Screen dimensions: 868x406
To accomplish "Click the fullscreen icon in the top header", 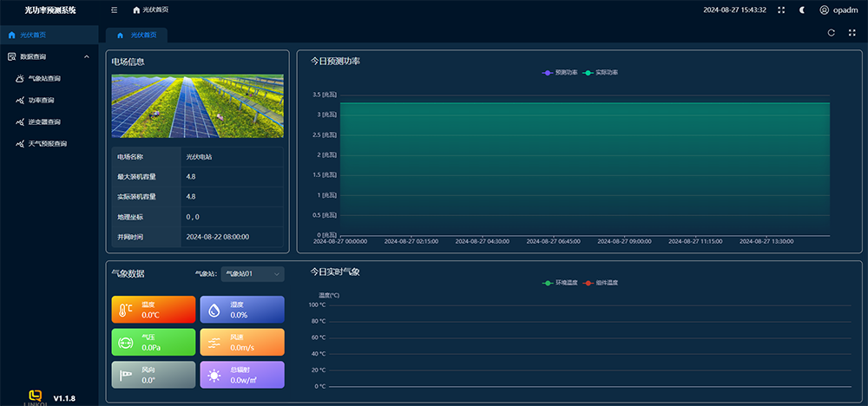I will pos(781,10).
